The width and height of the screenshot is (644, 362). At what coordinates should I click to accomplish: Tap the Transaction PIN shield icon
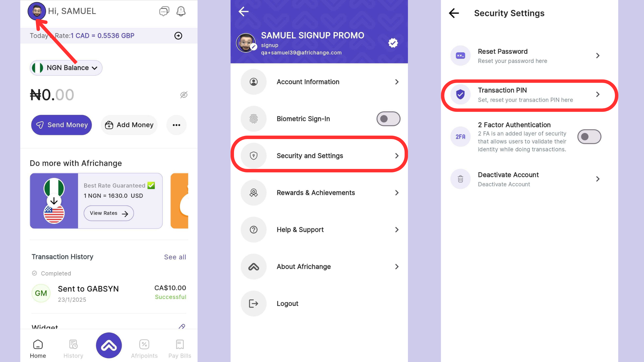tap(461, 95)
